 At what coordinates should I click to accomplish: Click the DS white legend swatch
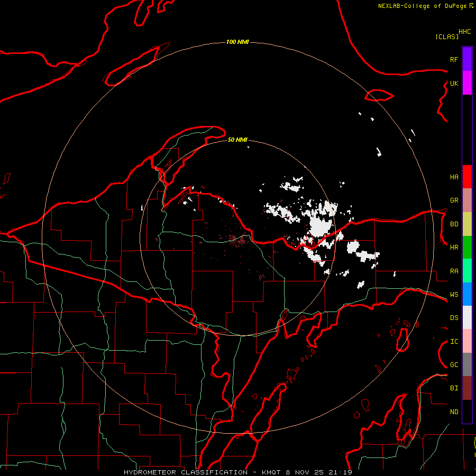[x=467, y=317]
